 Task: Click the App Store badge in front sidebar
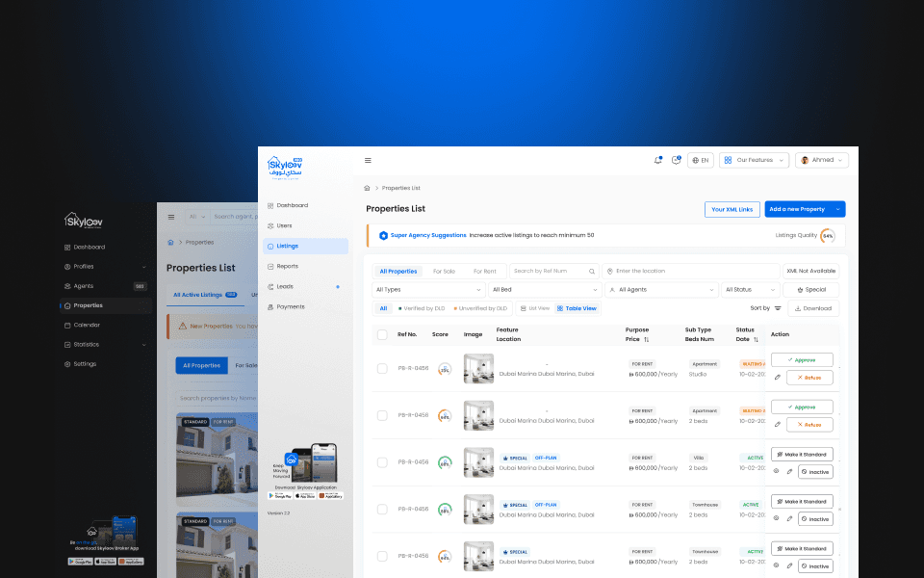point(305,496)
